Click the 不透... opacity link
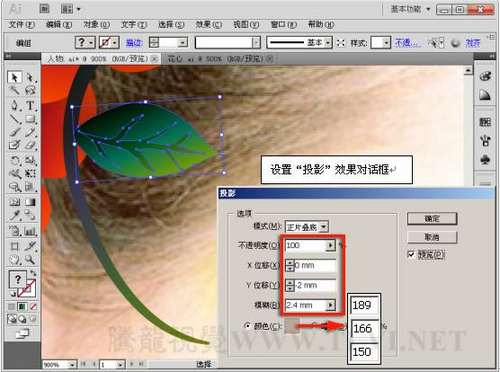 (x=408, y=43)
